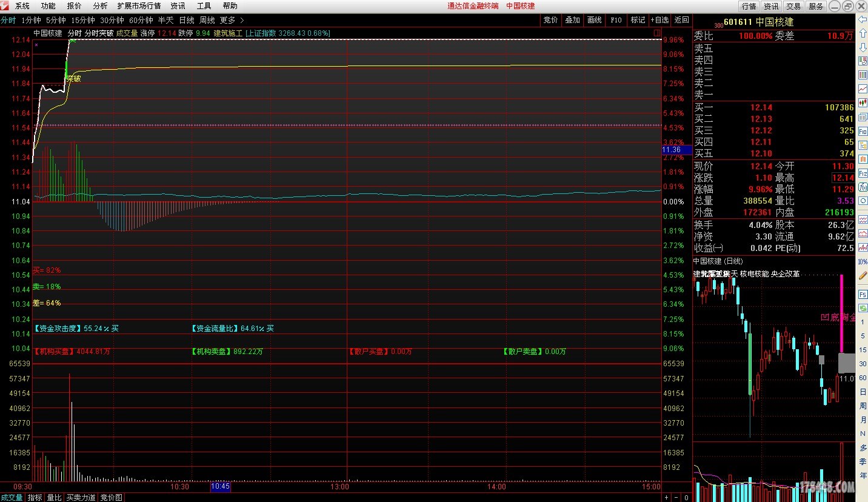This screenshot has width=868, height=502.
Task: Click the +自选 add to watchlist button
Action: (x=659, y=20)
